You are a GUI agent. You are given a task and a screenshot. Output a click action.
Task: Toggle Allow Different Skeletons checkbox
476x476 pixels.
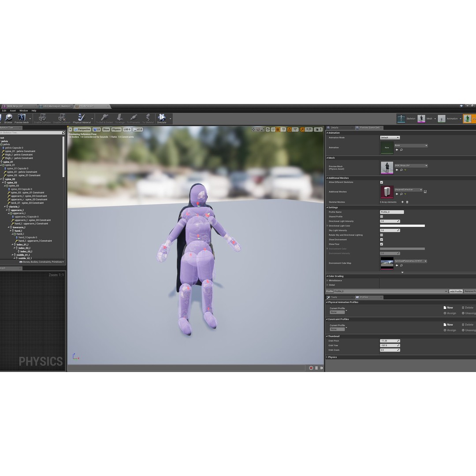tap(382, 182)
